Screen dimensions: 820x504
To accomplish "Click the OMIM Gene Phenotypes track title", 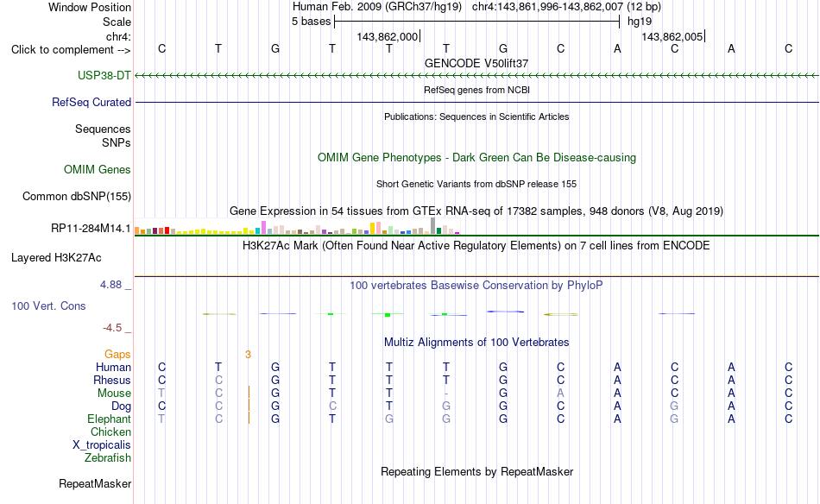I will click(476, 157).
